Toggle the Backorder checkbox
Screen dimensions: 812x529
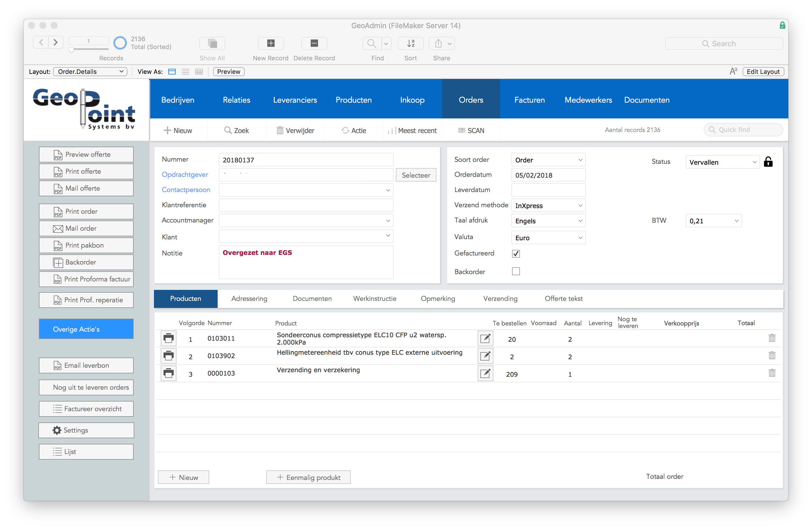click(x=516, y=272)
